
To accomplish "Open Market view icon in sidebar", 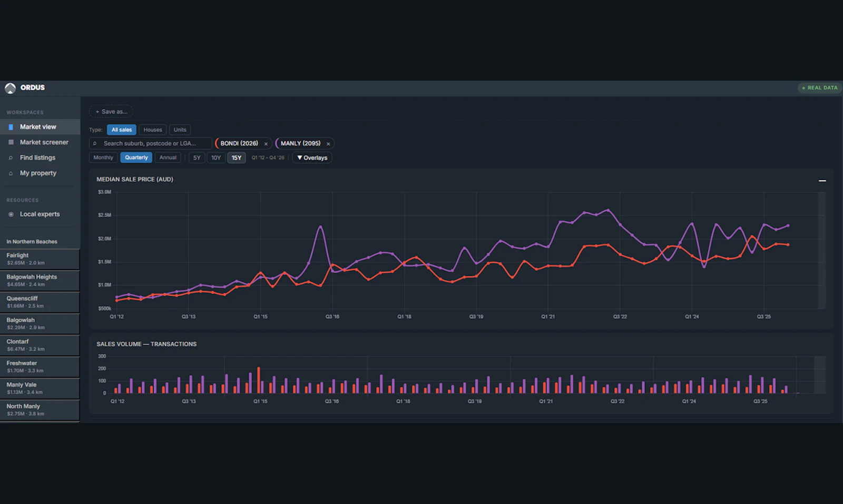I will (11, 127).
